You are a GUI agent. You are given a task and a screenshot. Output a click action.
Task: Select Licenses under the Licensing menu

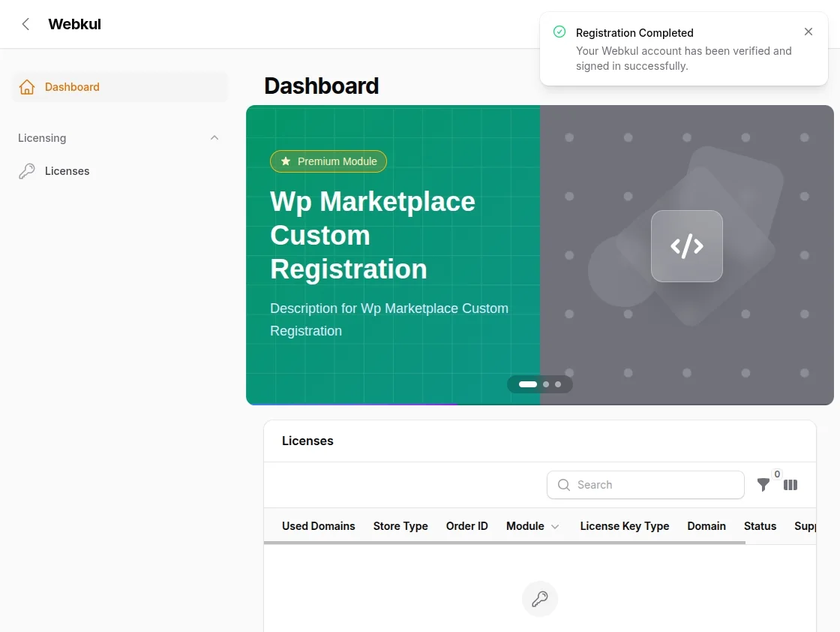[x=67, y=170]
